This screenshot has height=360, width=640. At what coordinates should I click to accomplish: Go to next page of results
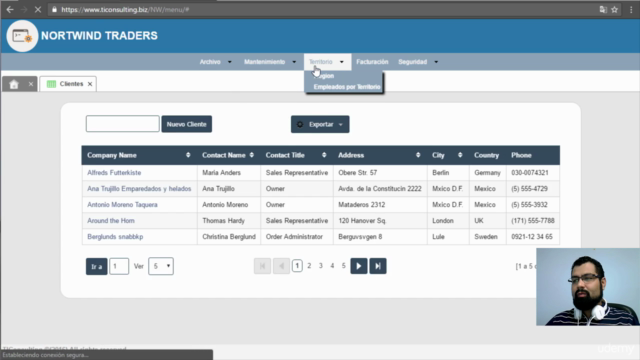pos(359,266)
